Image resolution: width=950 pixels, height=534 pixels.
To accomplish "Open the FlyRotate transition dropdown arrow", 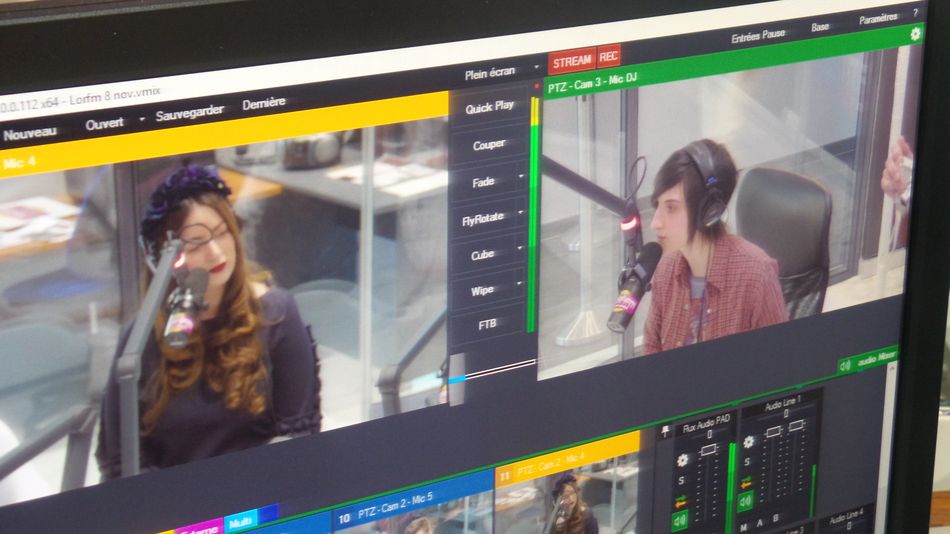I will tap(520, 213).
